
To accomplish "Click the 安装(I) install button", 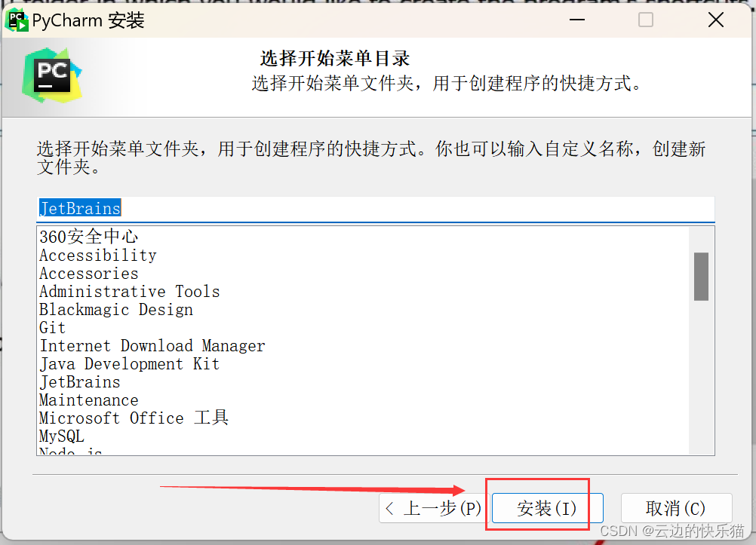I will click(547, 508).
